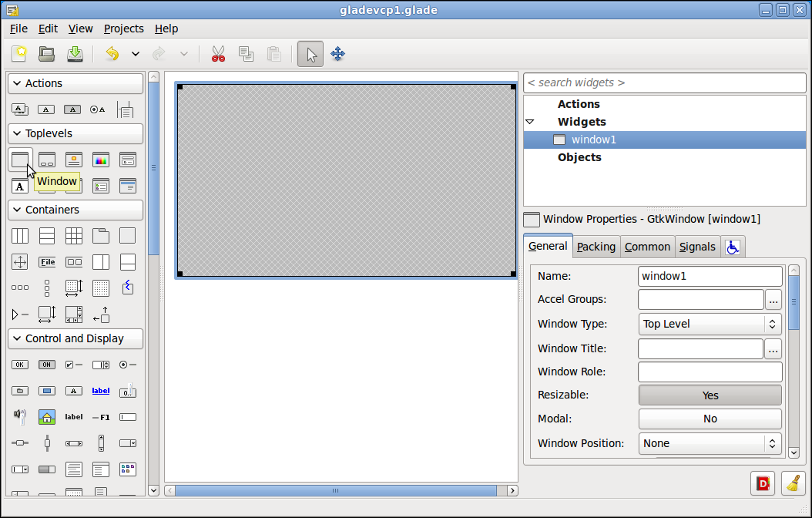Insert an Image widget from palette
Screen dimensions: 812x518
tap(47, 417)
